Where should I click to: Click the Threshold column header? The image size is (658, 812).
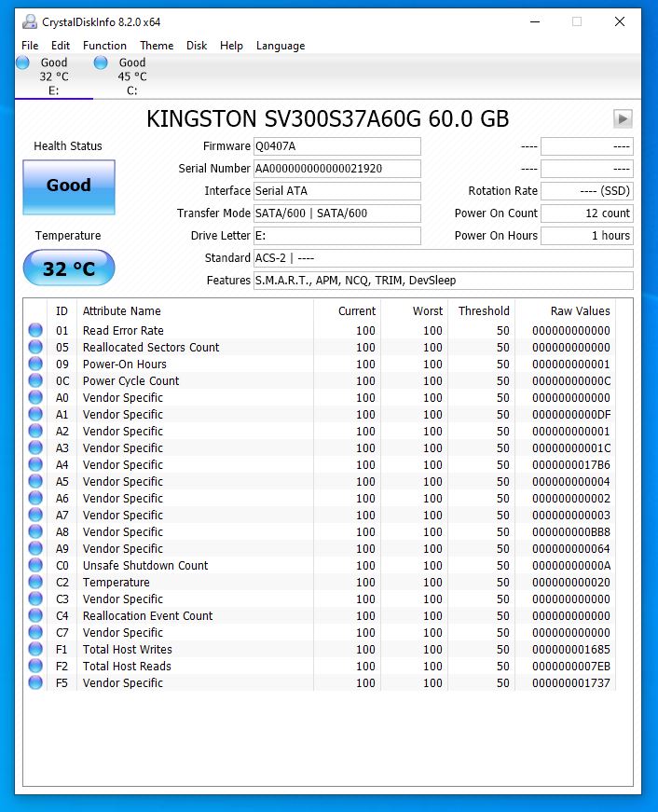point(482,310)
